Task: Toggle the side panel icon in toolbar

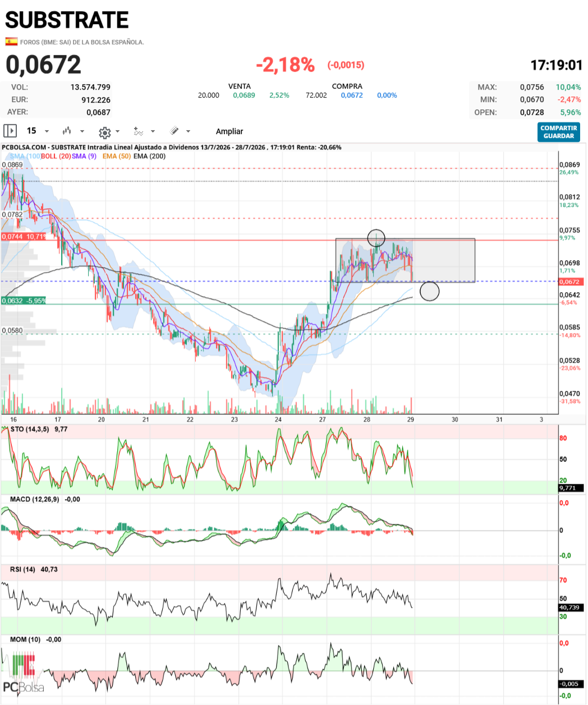Action: (10, 131)
